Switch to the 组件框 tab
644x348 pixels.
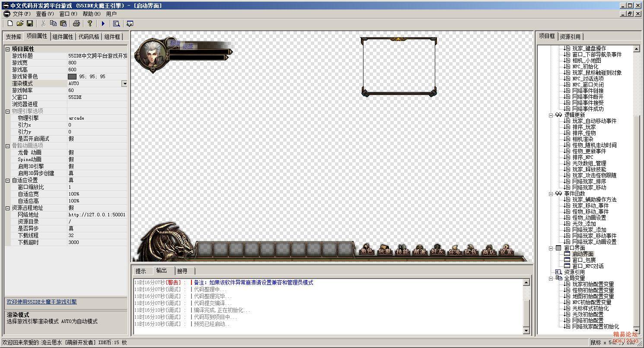pyautogui.click(x=112, y=37)
